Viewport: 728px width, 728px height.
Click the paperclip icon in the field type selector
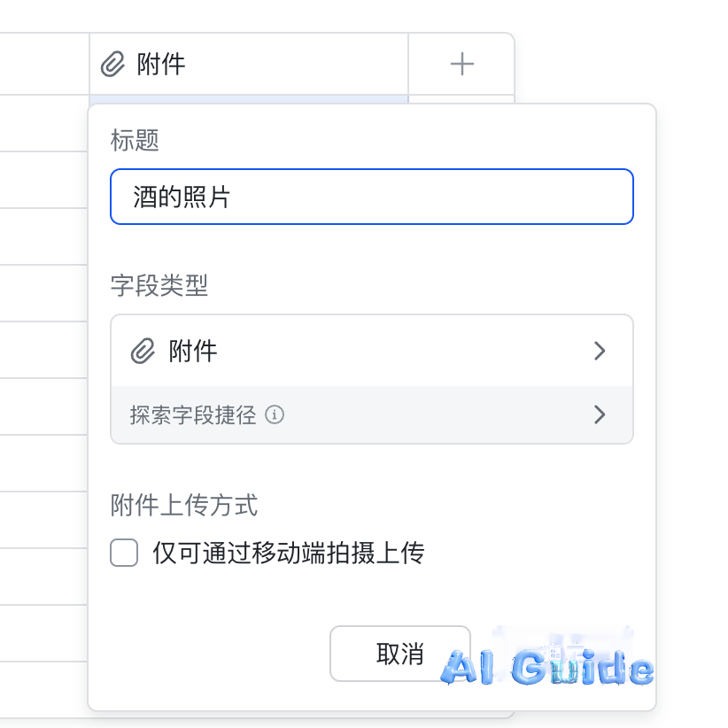tap(143, 351)
